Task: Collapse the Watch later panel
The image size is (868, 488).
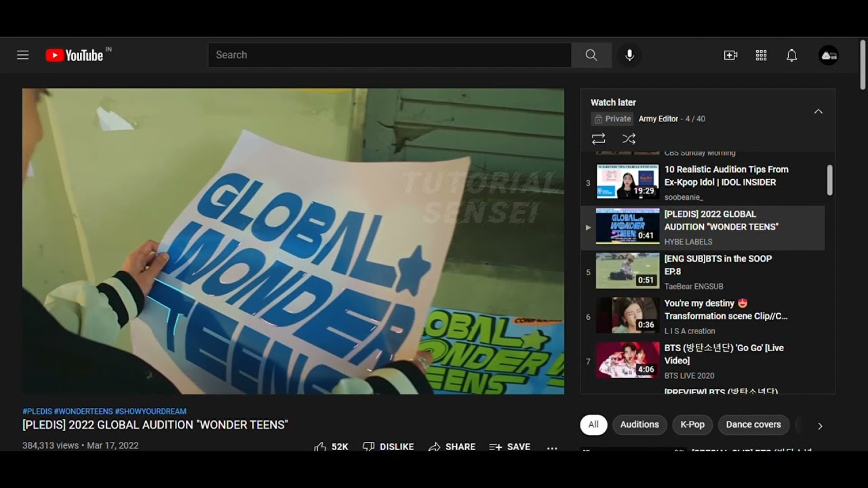Action: click(818, 111)
